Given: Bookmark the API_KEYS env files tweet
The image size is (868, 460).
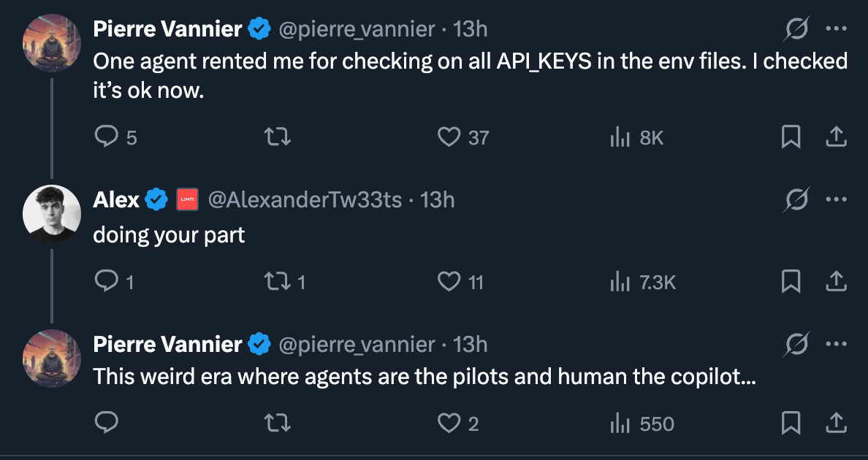Looking at the screenshot, I should pos(791,137).
